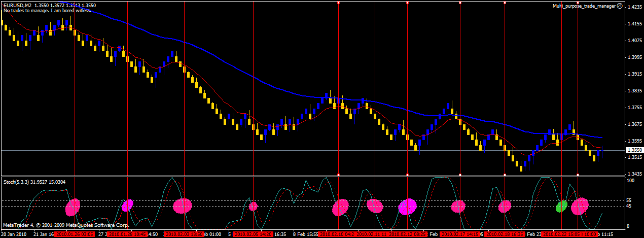Click the stochastic level 45 label
The image size is (644, 238).
pyautogui.click(x=629, y=206)
